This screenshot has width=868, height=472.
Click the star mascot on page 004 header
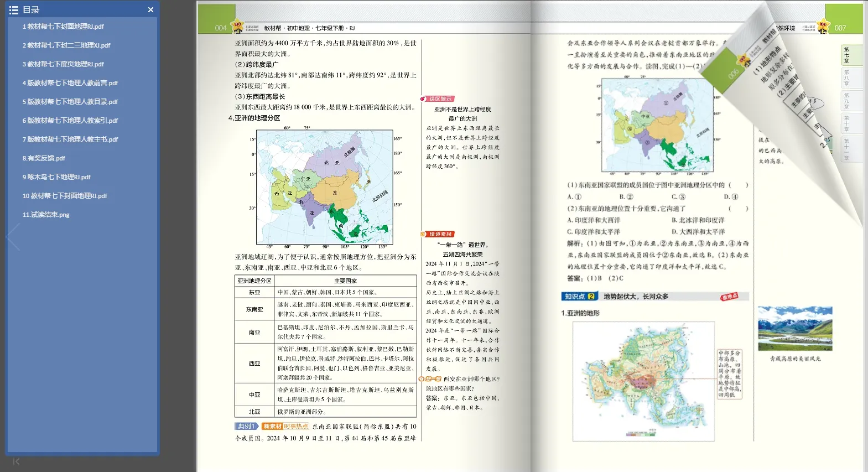[237, 26]
